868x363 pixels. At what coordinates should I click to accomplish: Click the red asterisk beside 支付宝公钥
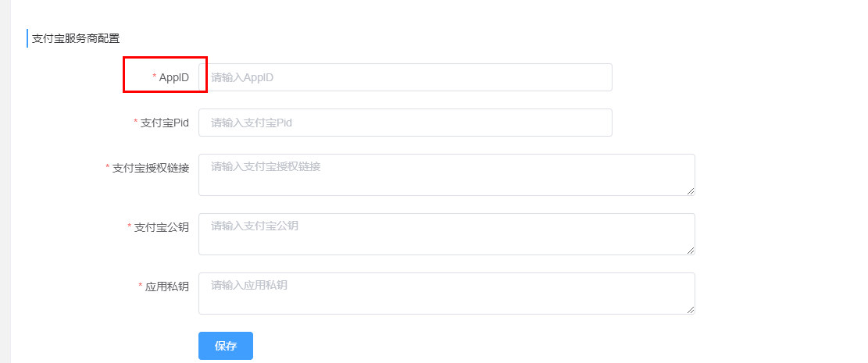pyautogui.click(x=130, y=227)
